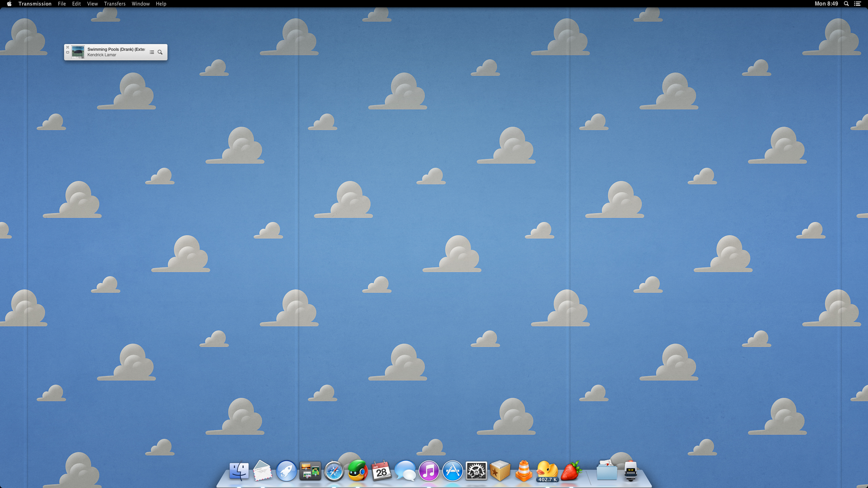Open the Apple menu

[x=9, y=4]
